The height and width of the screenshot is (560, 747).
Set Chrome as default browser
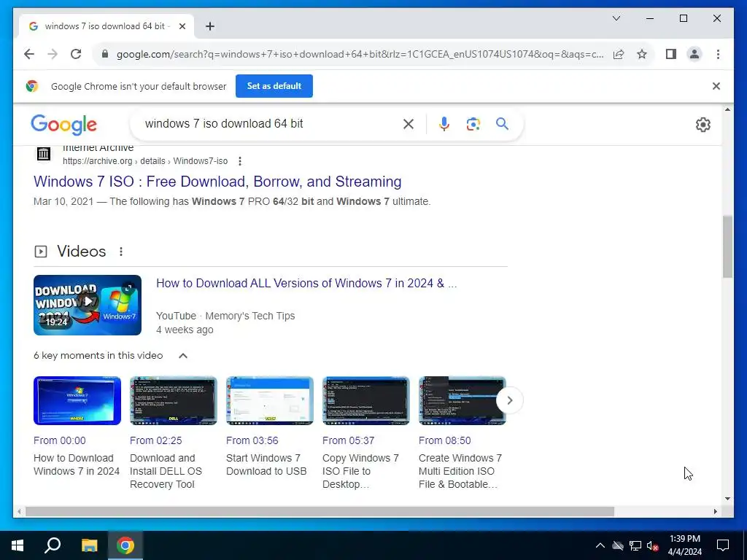[274, 86]
